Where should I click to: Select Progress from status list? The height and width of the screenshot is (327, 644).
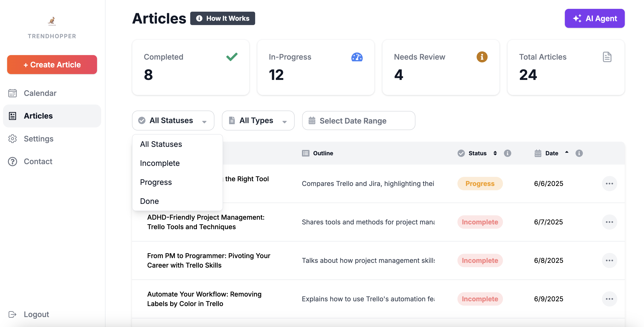click(x=177, y=182)
